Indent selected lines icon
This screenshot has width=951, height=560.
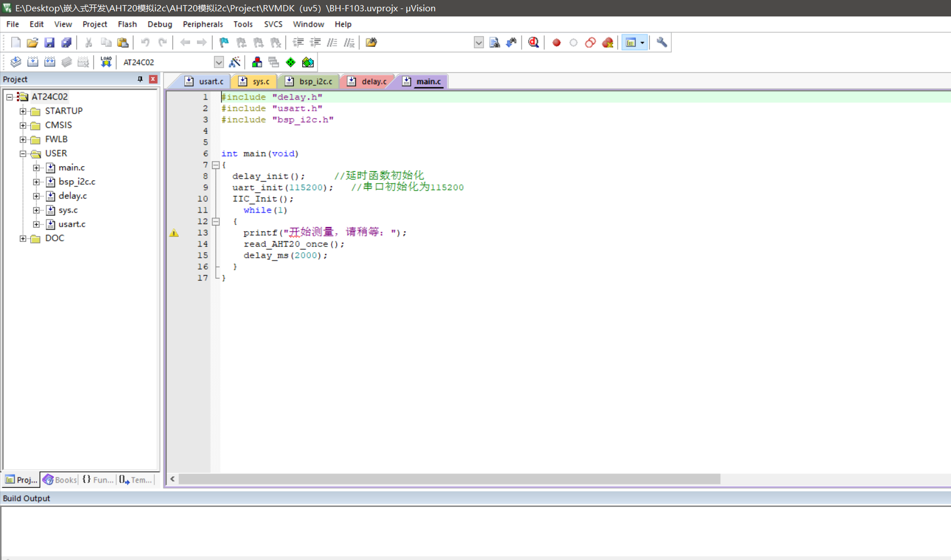point(298,42)
